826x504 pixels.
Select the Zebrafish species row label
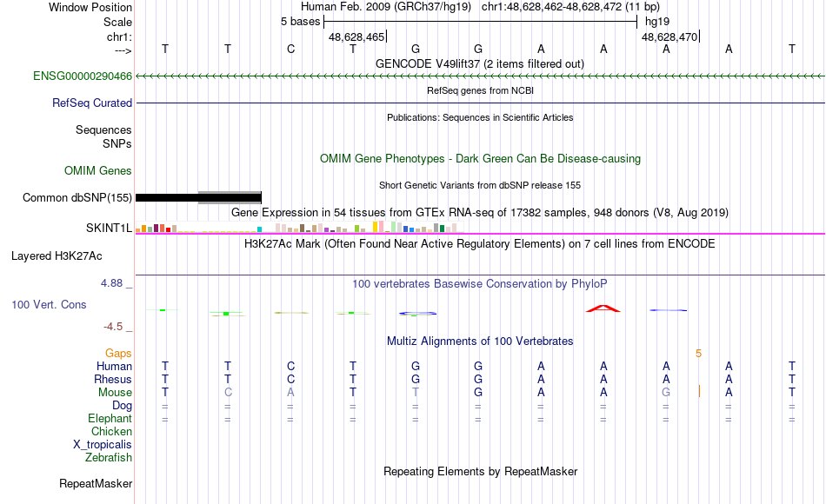point(109,457)
